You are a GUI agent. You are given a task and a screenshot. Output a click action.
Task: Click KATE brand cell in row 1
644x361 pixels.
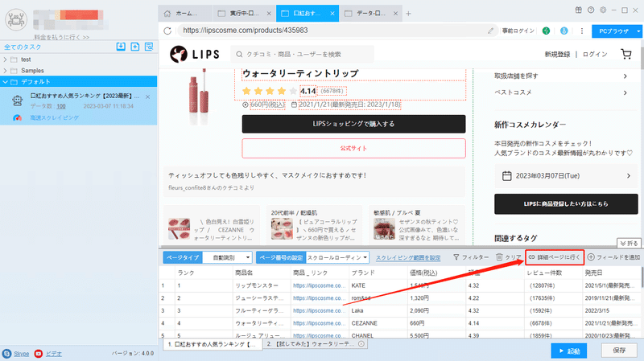[x=378, y=285]
